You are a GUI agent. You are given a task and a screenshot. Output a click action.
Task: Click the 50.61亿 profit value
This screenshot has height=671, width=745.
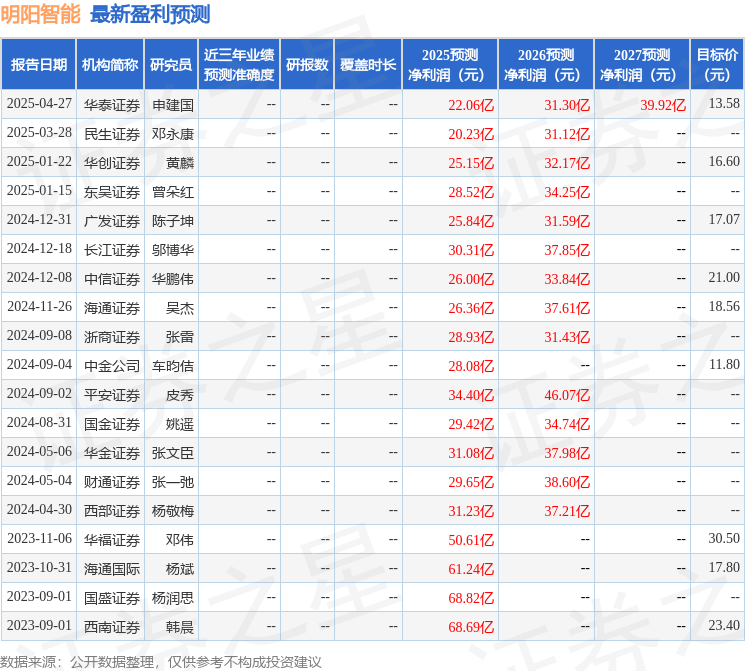471,540
